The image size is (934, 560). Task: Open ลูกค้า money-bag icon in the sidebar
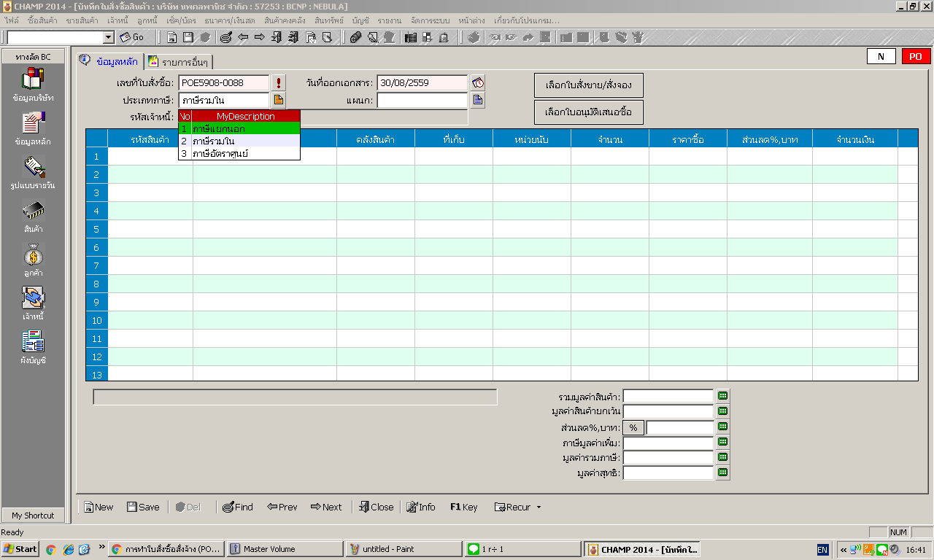point(33,254)
